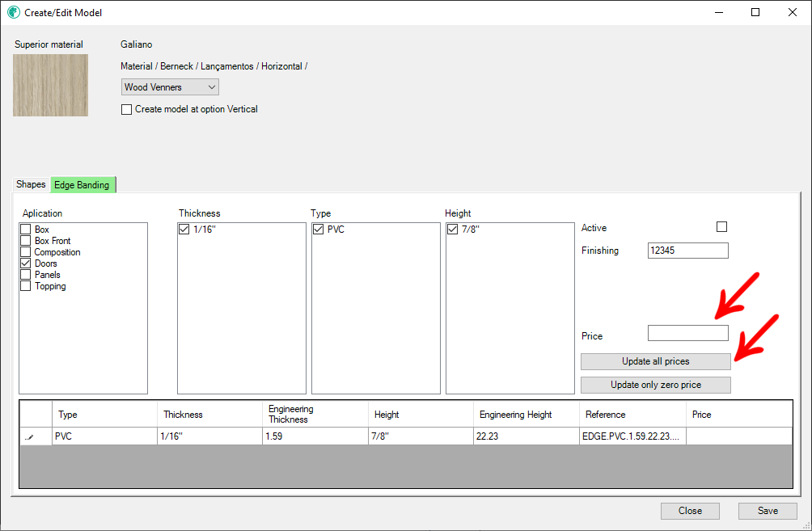The width and height of the screenshot is (812, 531).
Task: Open the Wood Venners dropdown
Action: tap(170, 87)
